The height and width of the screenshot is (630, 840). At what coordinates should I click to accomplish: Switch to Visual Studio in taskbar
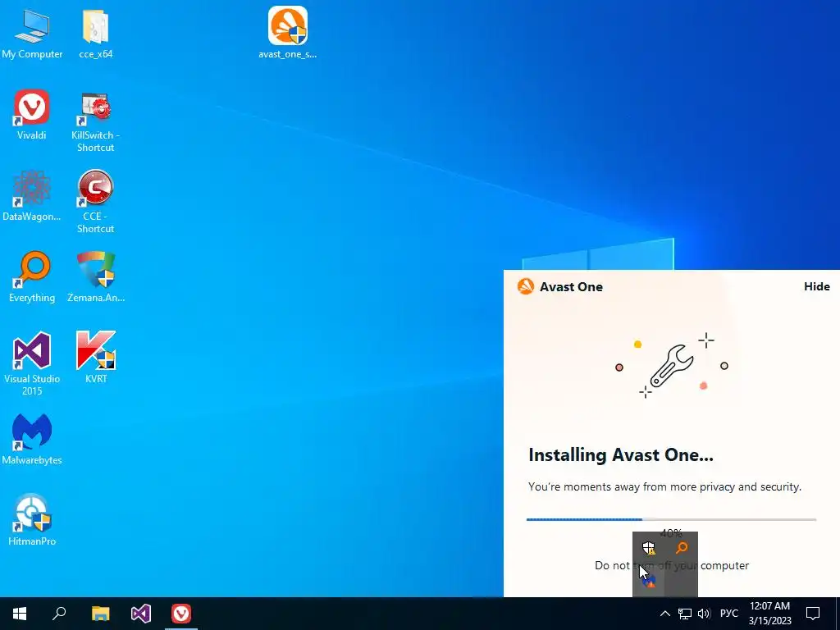pos(141,614)
